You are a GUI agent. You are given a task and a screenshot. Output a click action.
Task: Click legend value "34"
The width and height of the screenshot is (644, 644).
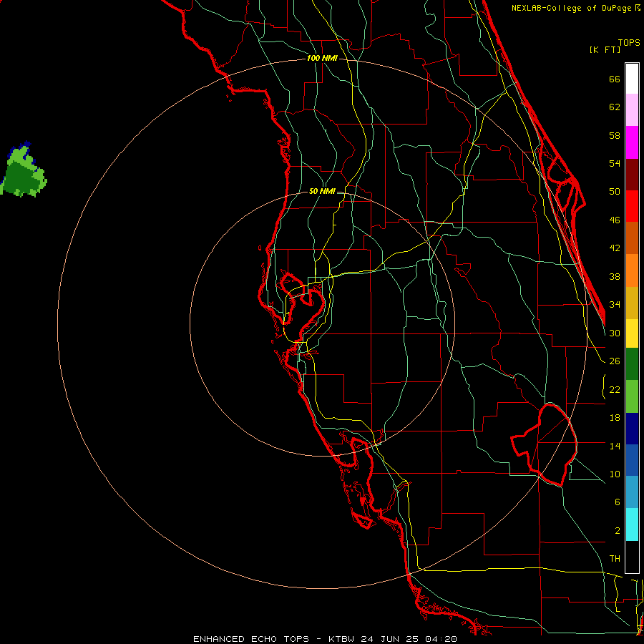point(615,305)
